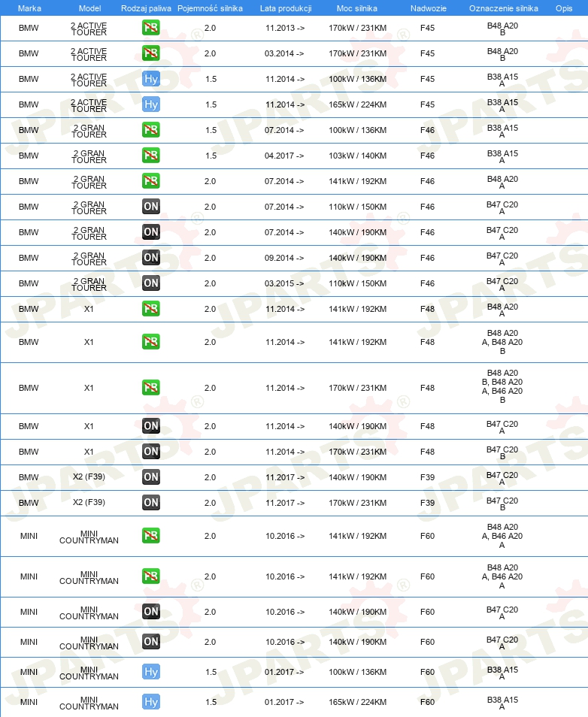The width and height of the screenshot is (588, 717).
Task: Click '110kW / 150KM' in 03.2015 row
Action: coord(357,283)
